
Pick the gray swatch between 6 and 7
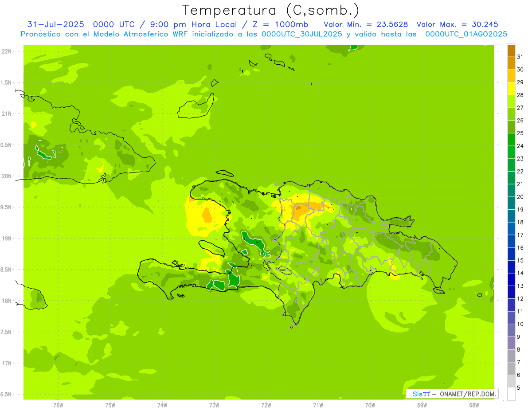click(x=511, y=368)
